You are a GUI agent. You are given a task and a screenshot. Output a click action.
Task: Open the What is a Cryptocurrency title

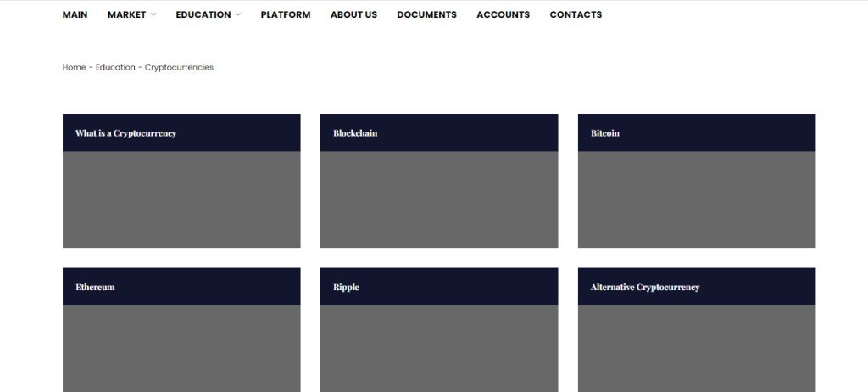pos(125,133)
